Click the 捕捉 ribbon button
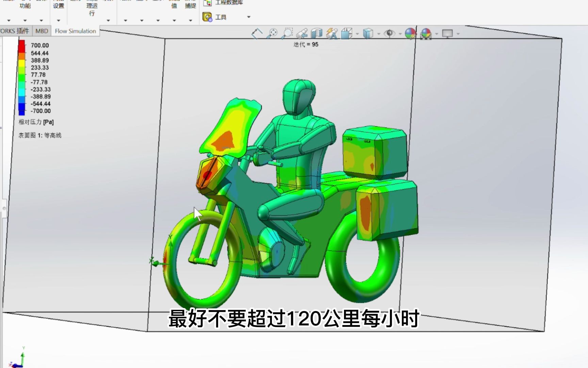The image size is (588, 368). pyautogui.click(x=191, y=6)
